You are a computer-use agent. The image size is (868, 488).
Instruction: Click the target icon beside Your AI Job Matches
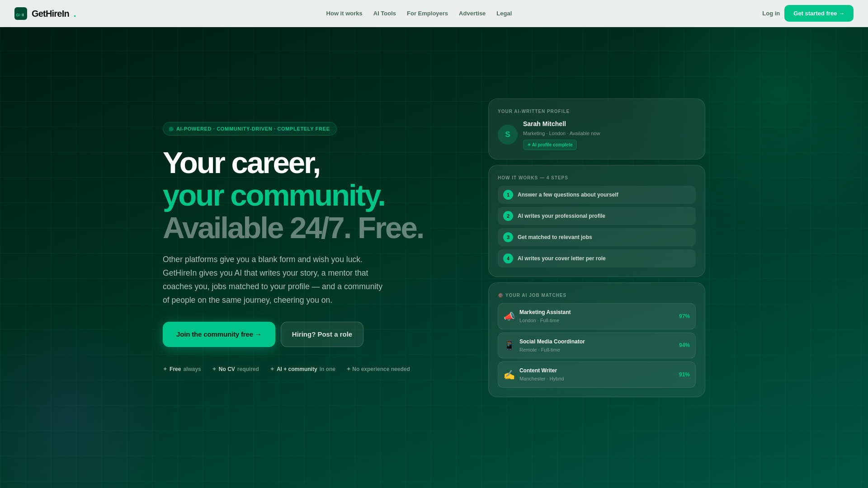500,296
